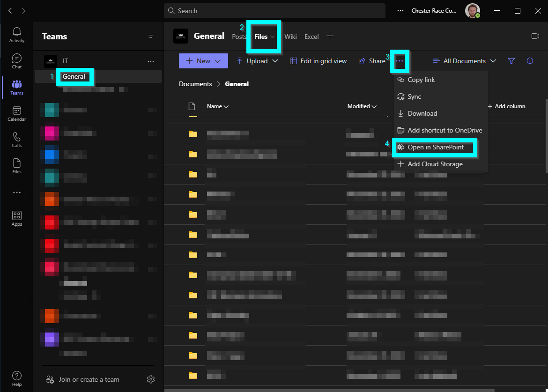Open Files from the left rail
548x392 pixels.
[x=16, y=166]
